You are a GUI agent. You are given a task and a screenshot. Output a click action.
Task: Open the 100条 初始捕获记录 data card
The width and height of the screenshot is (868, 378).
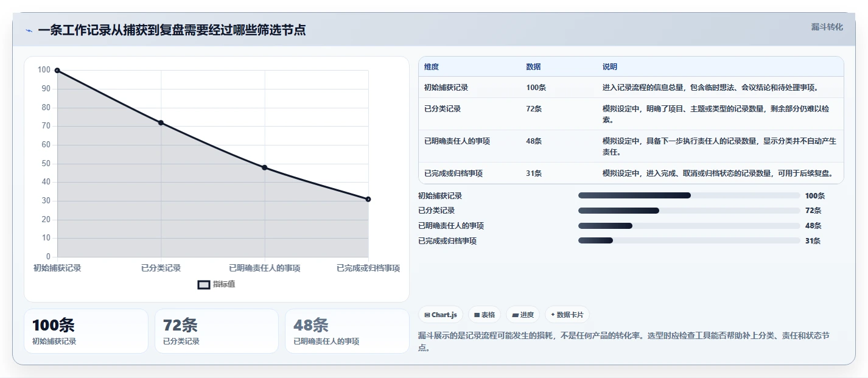(x=86, y=331)
